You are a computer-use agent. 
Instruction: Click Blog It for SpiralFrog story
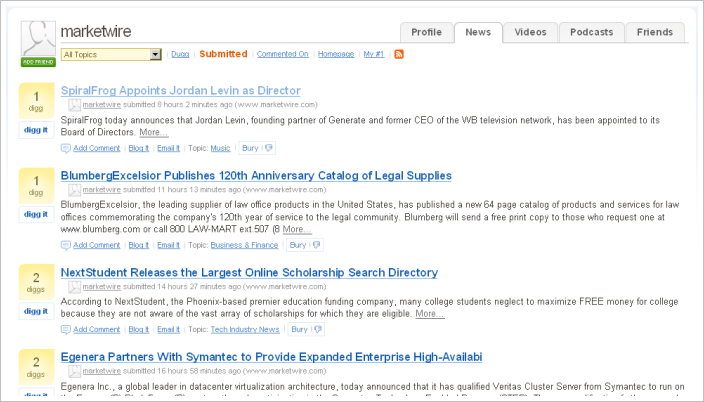click(139, 148)
